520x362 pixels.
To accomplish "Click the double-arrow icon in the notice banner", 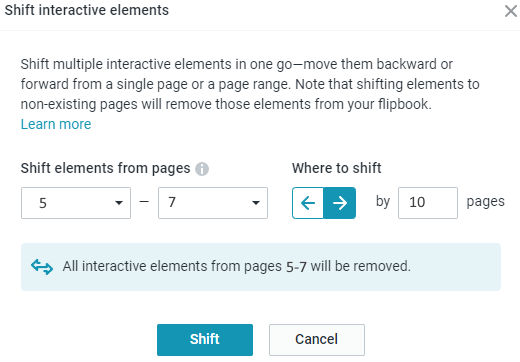I will pyautogui.click(x=42, y=267).
